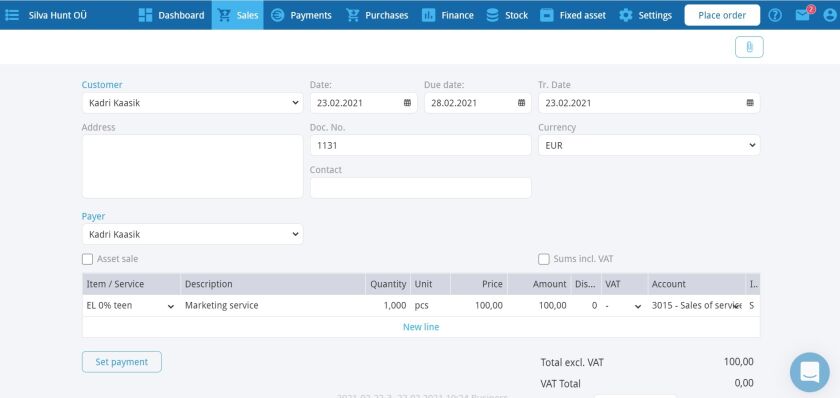Open the VAT dropdown in invoice row
Viewport: 840px width, 398px height.
624,306
